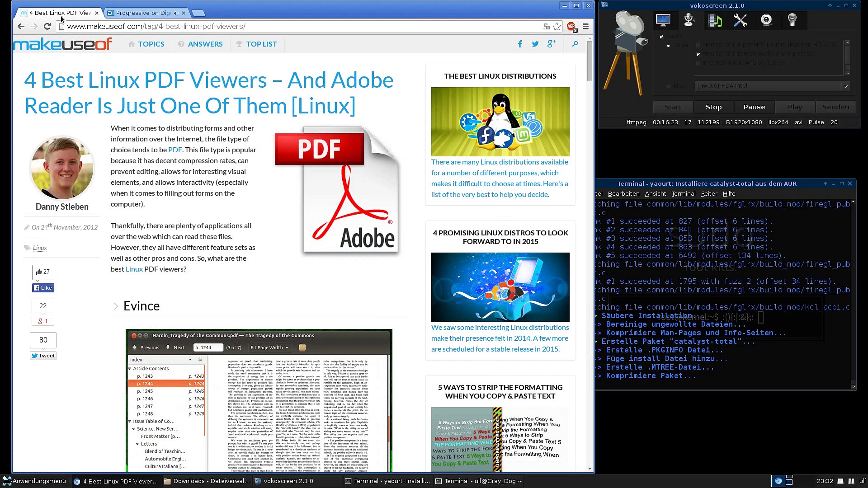Open vokoscreen microphone audio tab
The height and width of the screenshot is (488, 868).
(x=689, y=20)
